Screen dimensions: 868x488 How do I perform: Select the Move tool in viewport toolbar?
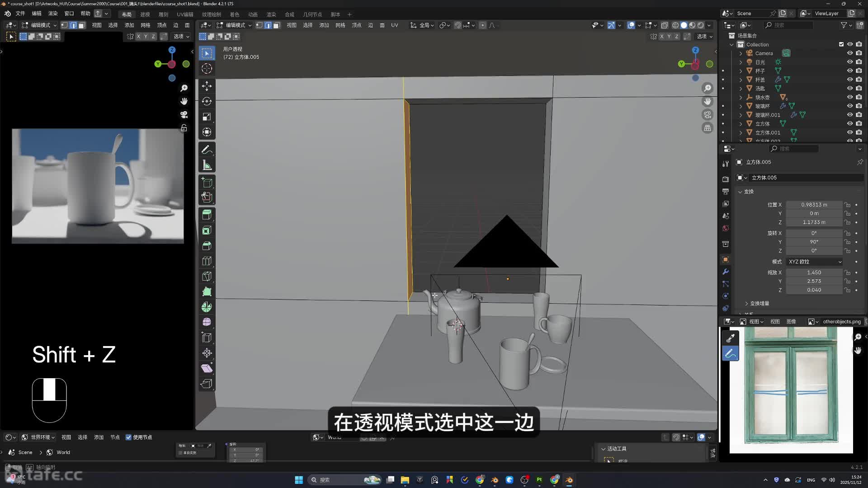coord(207,86)
